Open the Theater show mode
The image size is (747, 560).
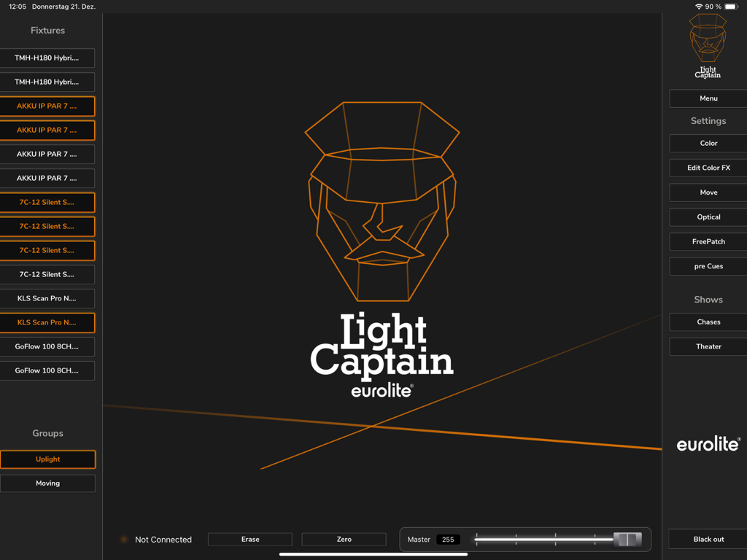tap(708, 346)
